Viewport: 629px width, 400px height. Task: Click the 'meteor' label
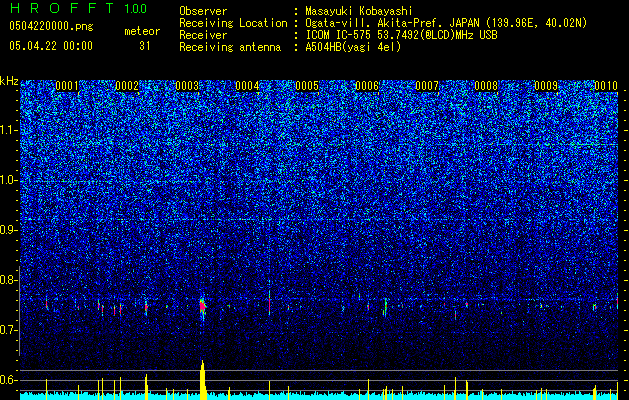(x=142, y=31)
